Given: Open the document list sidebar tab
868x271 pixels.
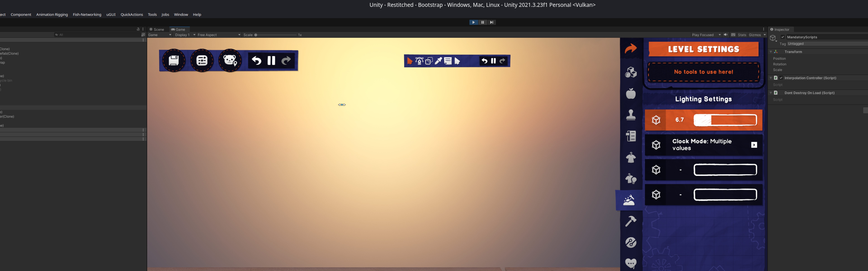Looking at the screenshot, I should click(631, 136).
